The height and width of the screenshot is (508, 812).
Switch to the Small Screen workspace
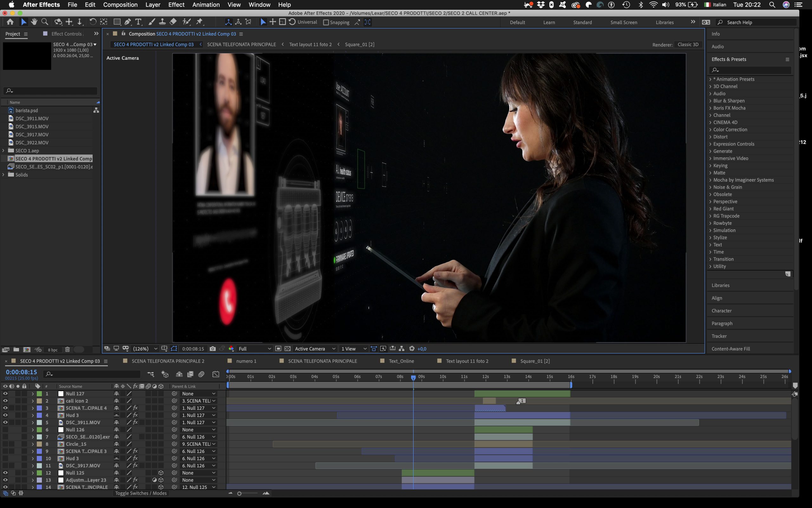point(623,23)
